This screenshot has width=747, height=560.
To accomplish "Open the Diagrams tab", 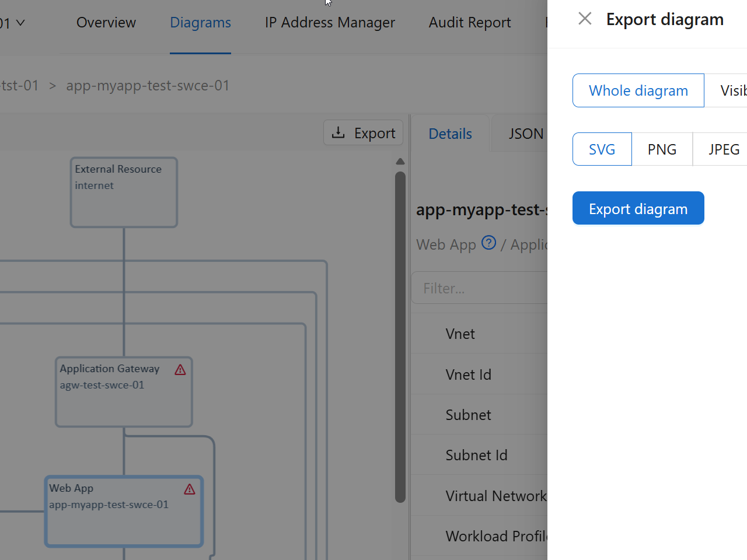I will pyautogui.click(x=200, y=23).
